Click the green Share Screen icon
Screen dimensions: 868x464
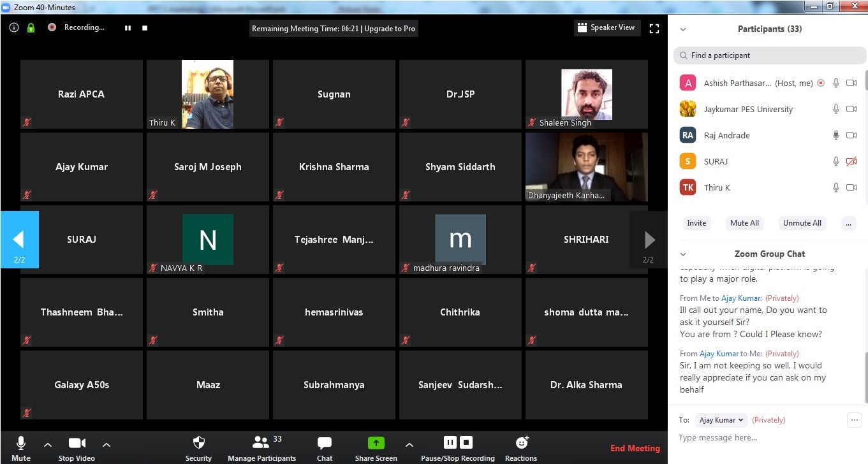click(376, 443)
